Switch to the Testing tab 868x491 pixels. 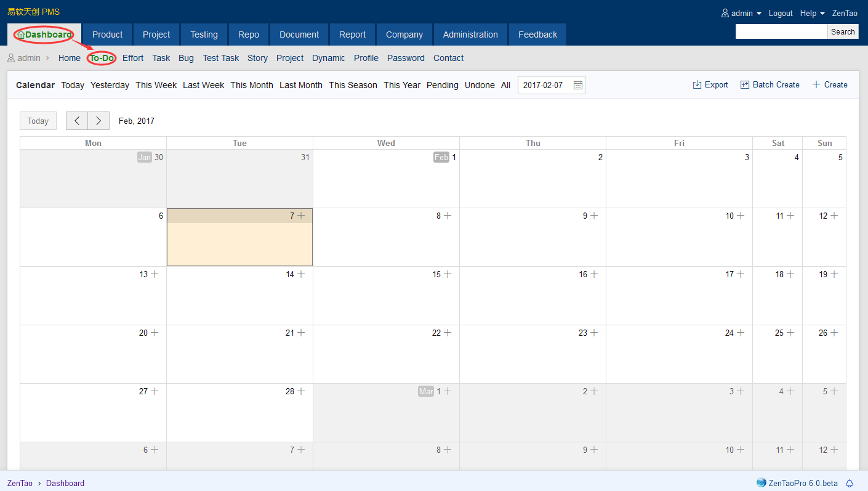204,34
